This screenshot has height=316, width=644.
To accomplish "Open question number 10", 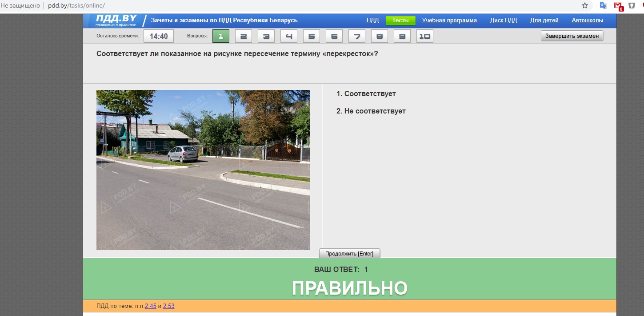I will point(424,36).
